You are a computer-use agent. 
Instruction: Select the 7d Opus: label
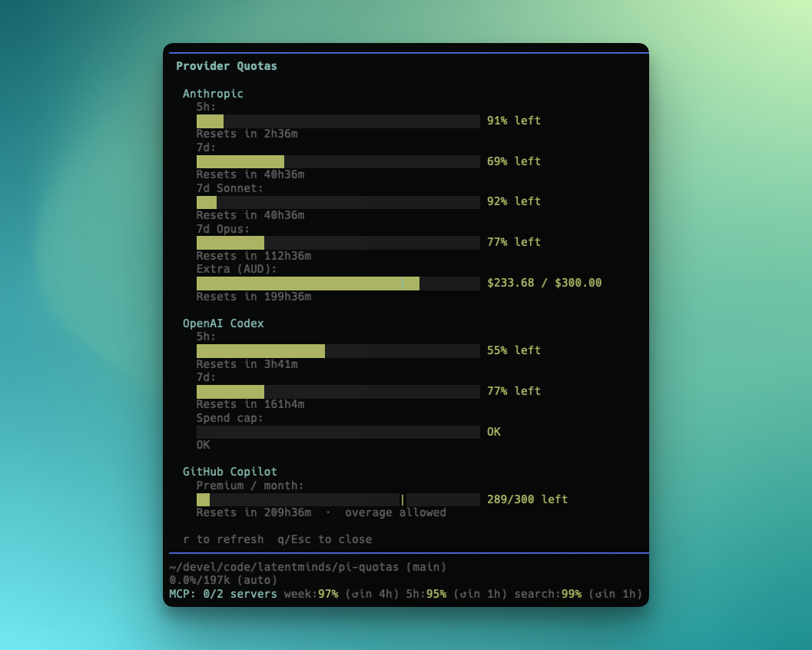pyautogui.click(x=224, y=229)
